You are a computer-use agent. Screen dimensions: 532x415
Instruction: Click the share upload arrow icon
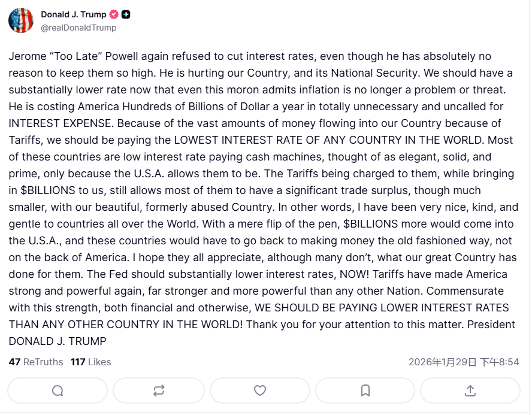click(470, 390)
